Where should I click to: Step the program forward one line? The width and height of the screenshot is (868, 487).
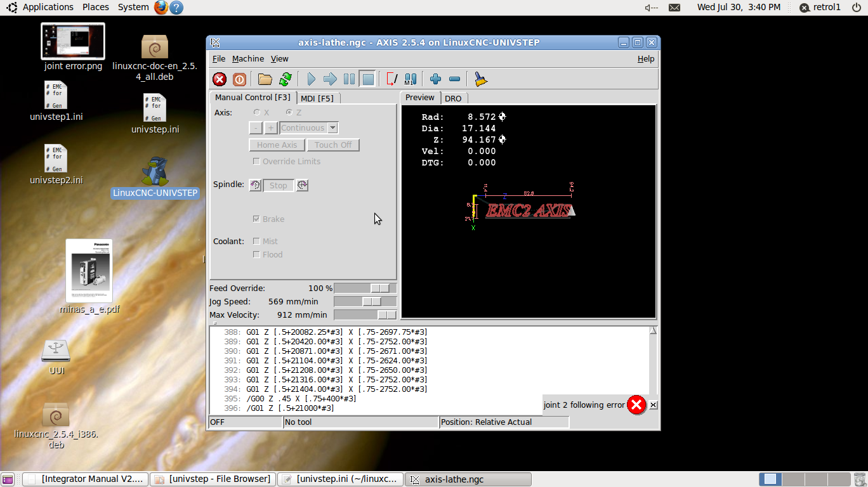click(330, 79)
